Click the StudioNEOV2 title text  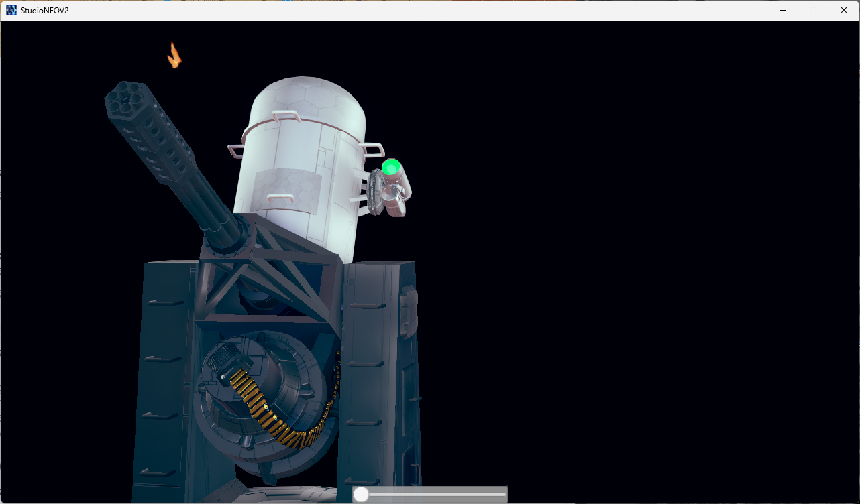[45, 10]
